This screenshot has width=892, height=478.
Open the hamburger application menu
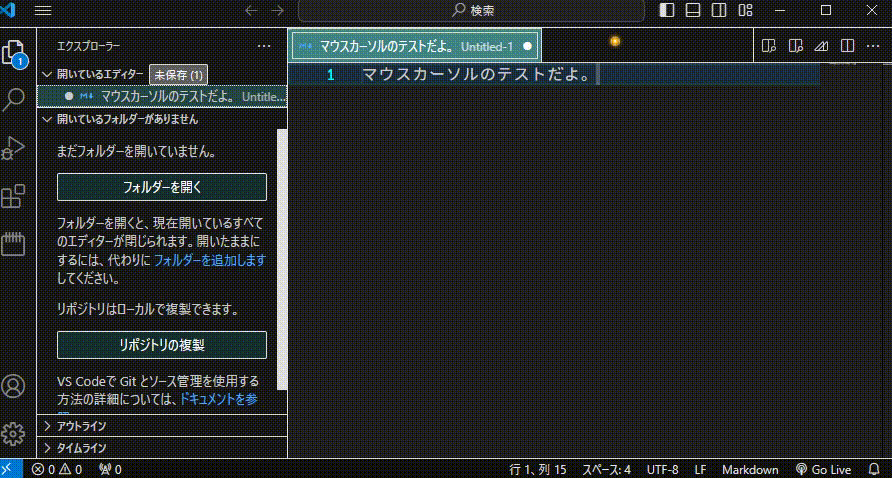tap(43, 10)
